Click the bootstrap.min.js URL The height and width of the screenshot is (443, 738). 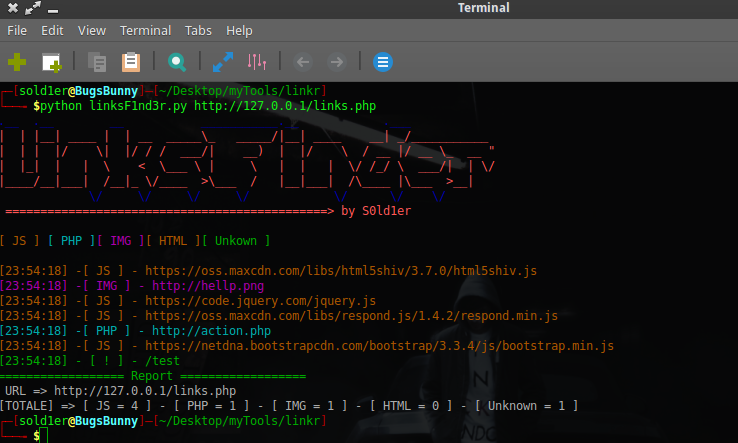pos(379,346)
